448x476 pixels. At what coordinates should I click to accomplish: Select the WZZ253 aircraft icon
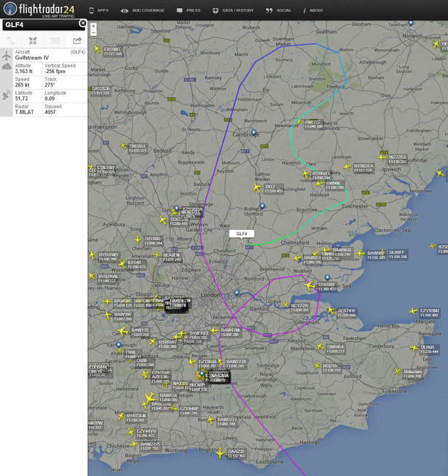(x=382, y=158)
